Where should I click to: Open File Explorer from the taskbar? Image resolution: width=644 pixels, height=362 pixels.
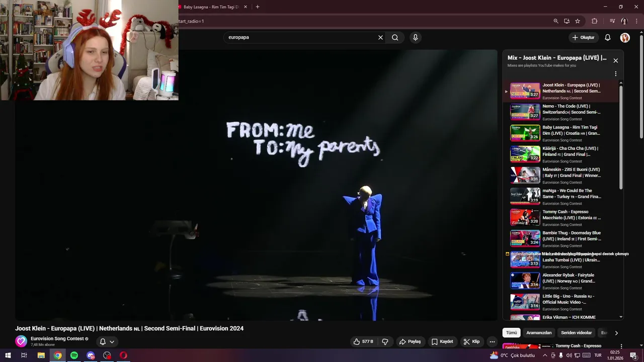click(x=41, y=355)
